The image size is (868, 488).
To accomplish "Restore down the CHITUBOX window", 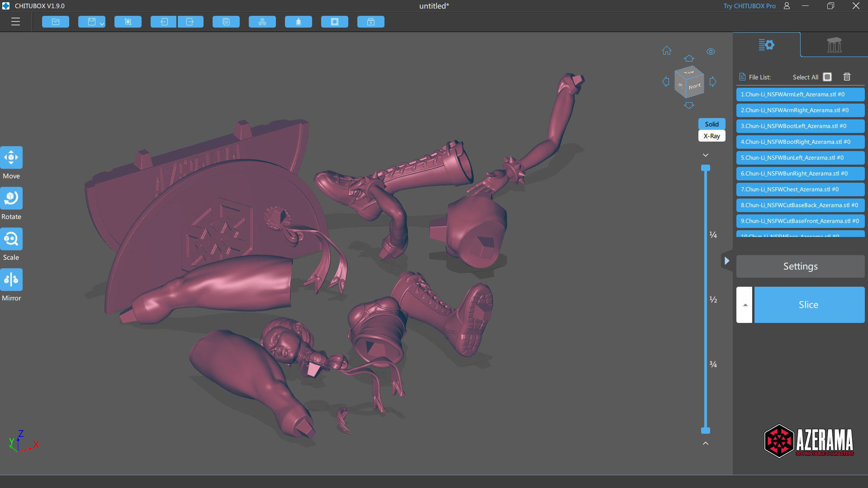I will 830,6.
